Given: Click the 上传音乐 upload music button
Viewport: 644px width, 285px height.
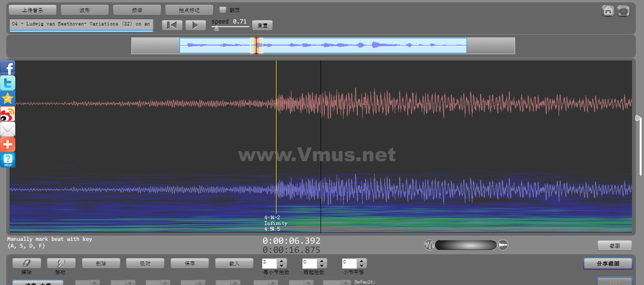Looking at the screenshot, I should coord(32,10).
